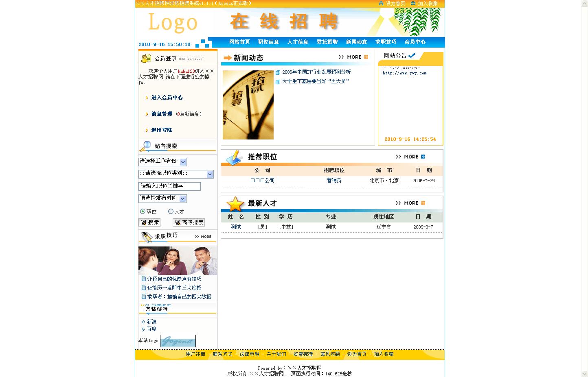Click MORE in 求职技巧 sidebar panel
588x377 pixels.
tap(203, 237)
